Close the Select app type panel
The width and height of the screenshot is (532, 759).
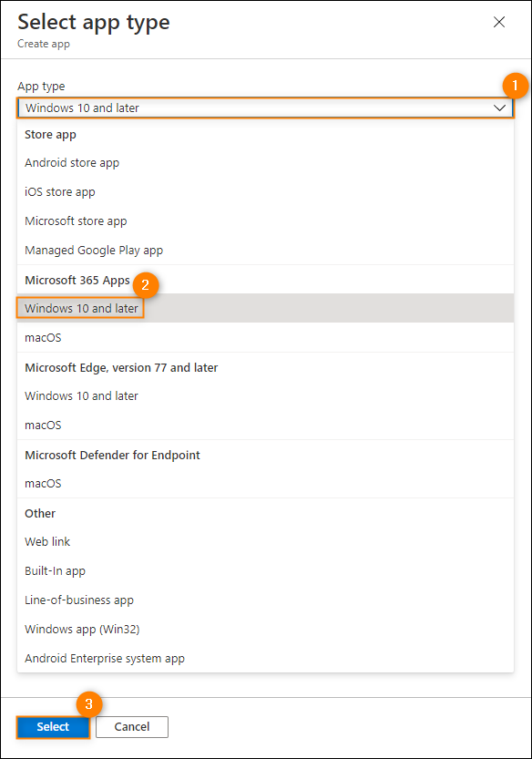(x=499, y=22)
